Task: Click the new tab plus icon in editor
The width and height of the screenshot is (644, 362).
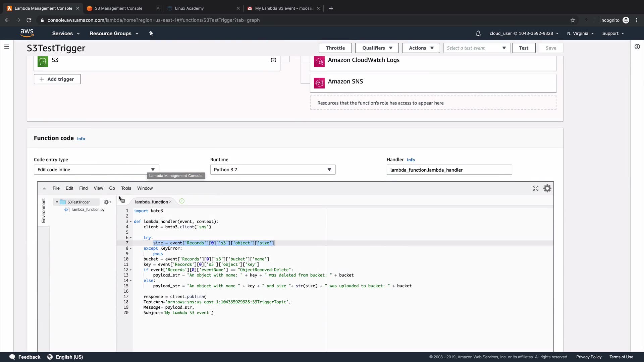Action: [x=182, y=201]
